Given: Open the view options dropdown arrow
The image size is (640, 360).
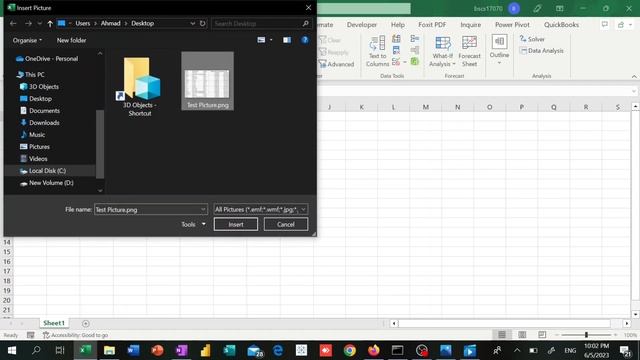Looking at the screenshot, I should [x=271, y=40].
